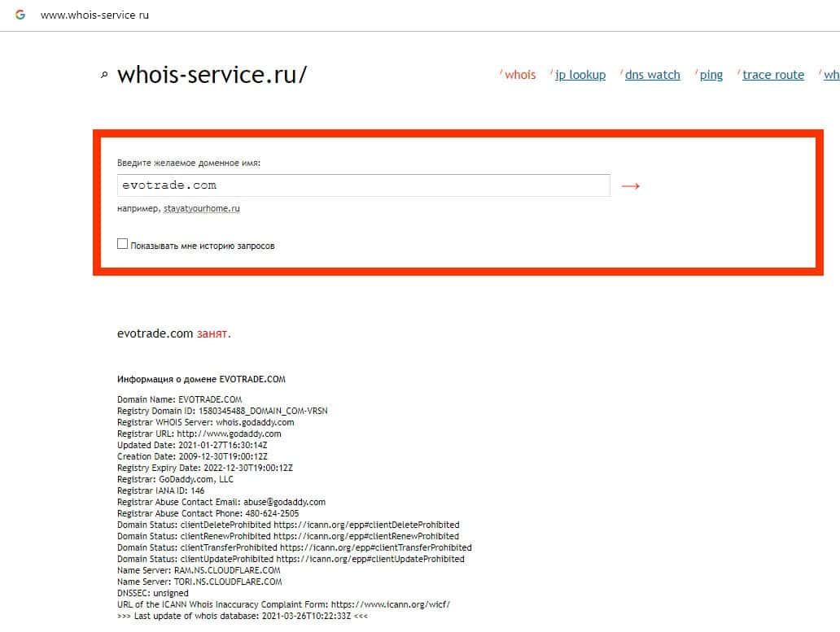
Task: Select the clientUpdateProhibited domain status line
Action: click(x=291, y=559)
